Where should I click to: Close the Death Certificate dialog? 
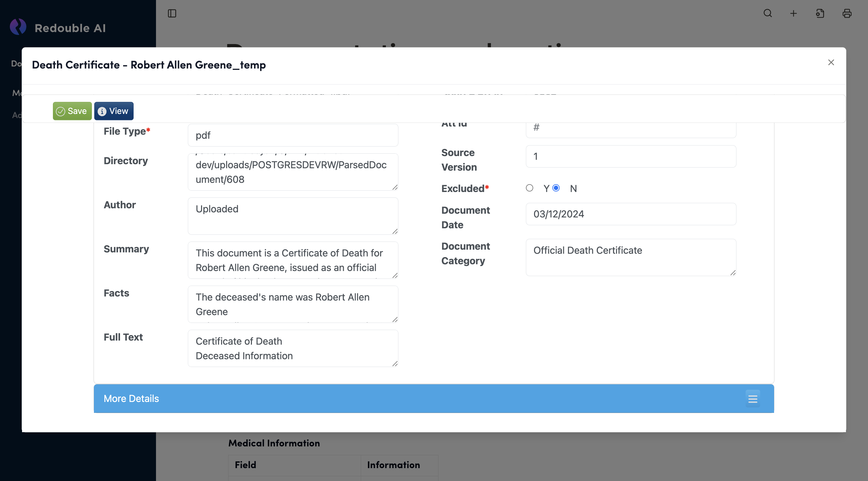click(x=831, y=62)
